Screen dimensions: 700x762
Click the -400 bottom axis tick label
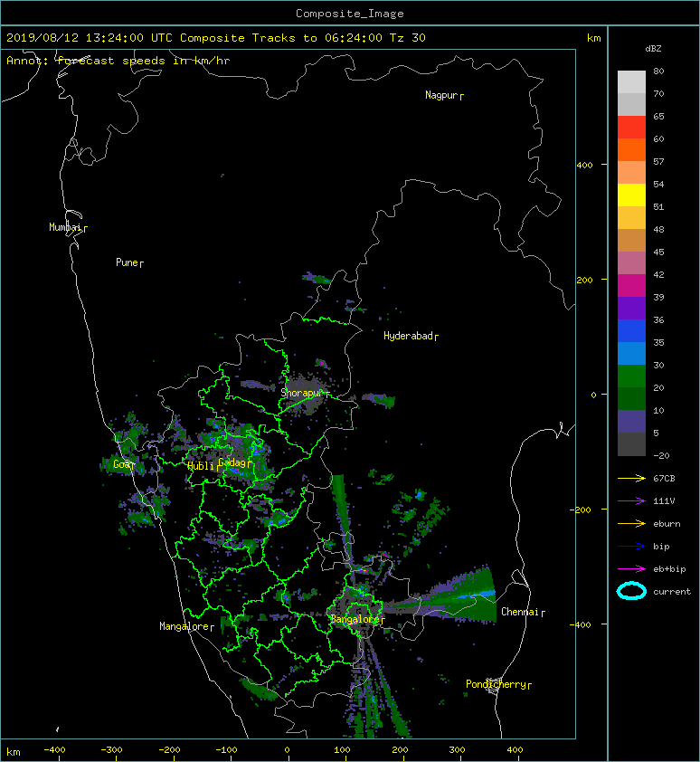(54, 750)
